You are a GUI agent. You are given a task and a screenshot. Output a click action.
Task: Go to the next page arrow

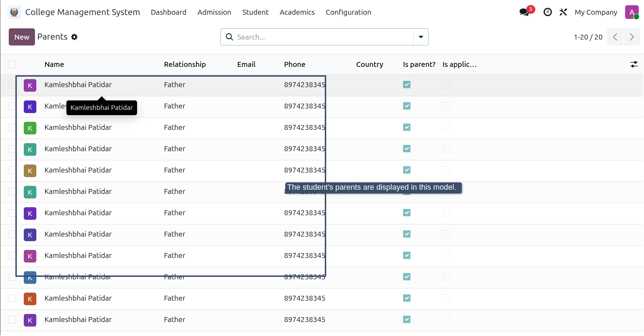[x=632, y=37]
